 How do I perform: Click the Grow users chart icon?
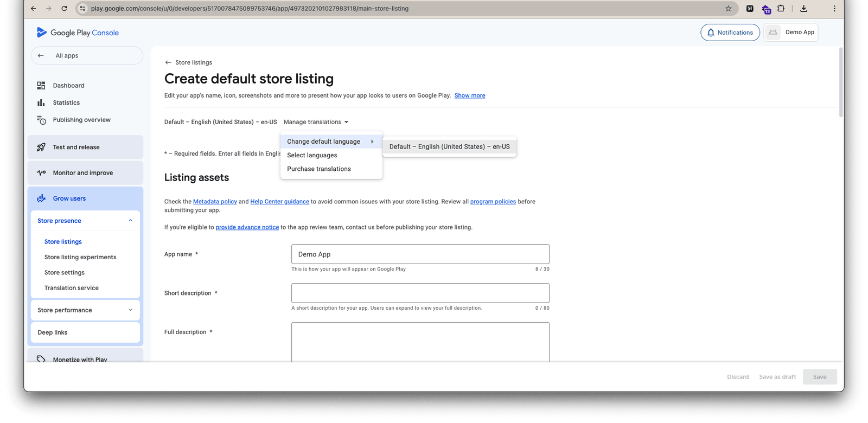pyautogui.click(x=41, y=198)
